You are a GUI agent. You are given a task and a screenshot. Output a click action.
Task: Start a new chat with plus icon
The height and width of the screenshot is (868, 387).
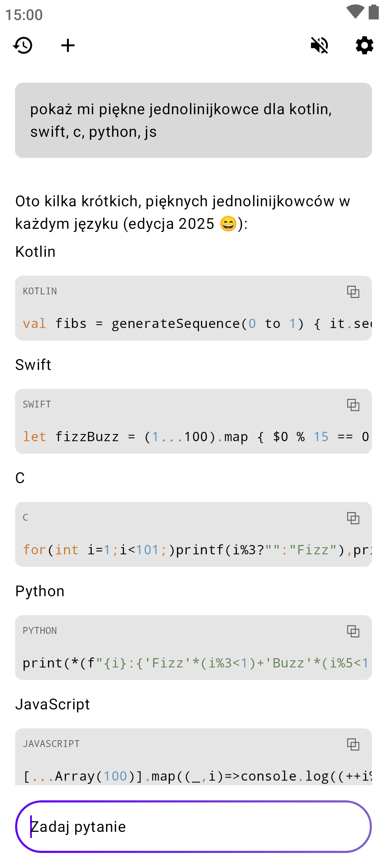[68, 45]
